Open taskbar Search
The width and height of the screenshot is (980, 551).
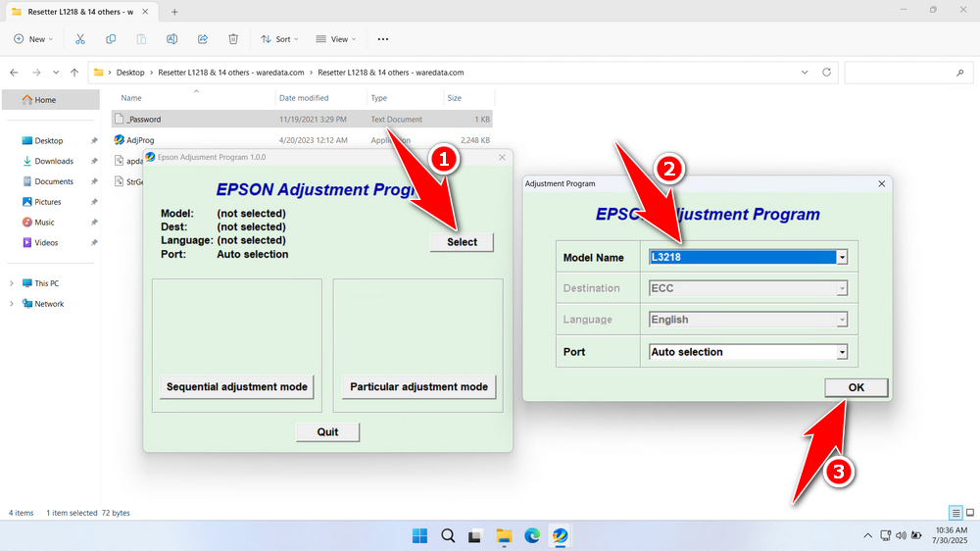448,535
